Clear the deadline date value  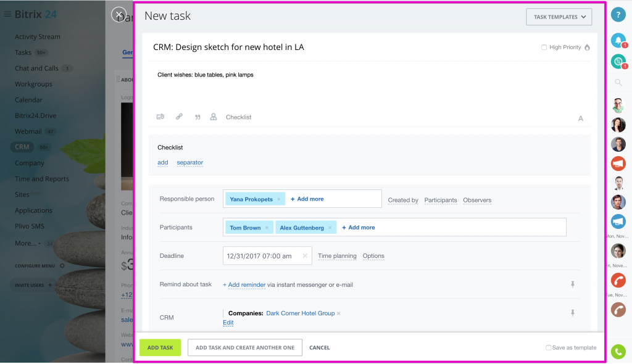pyautogui.click(x=305, y=255)
